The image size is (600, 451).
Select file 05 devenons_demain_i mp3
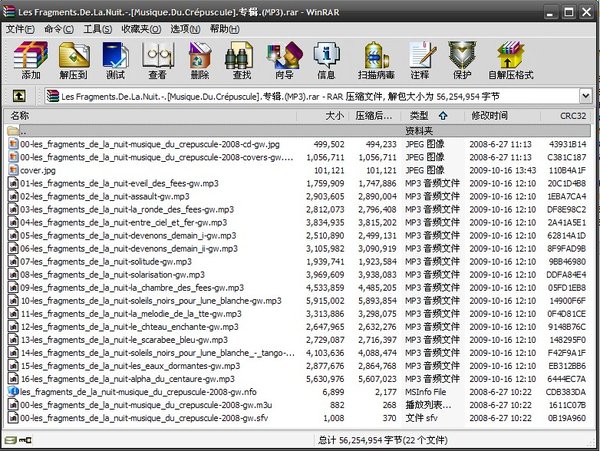[x=128, y=235]
